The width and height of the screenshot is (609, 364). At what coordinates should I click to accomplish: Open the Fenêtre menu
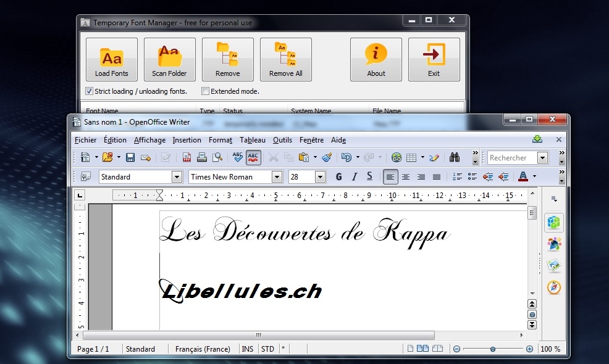tap(311, 140)
